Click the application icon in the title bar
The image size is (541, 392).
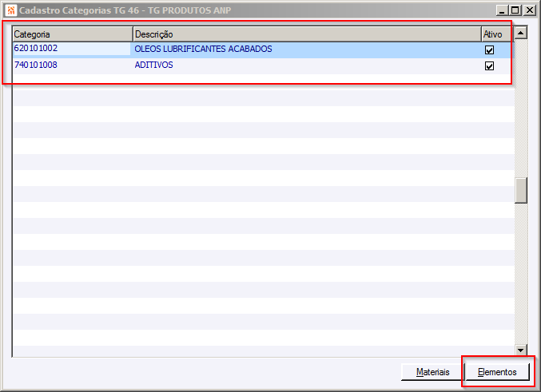(10, 10)
